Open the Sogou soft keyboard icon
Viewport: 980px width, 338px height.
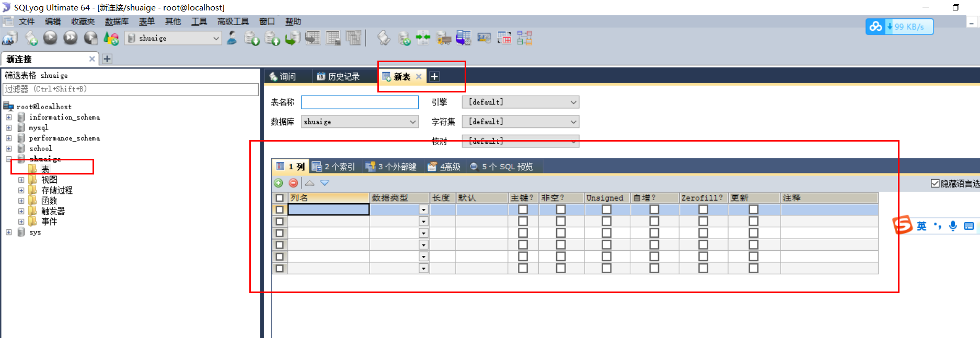[x=969, y=226]
